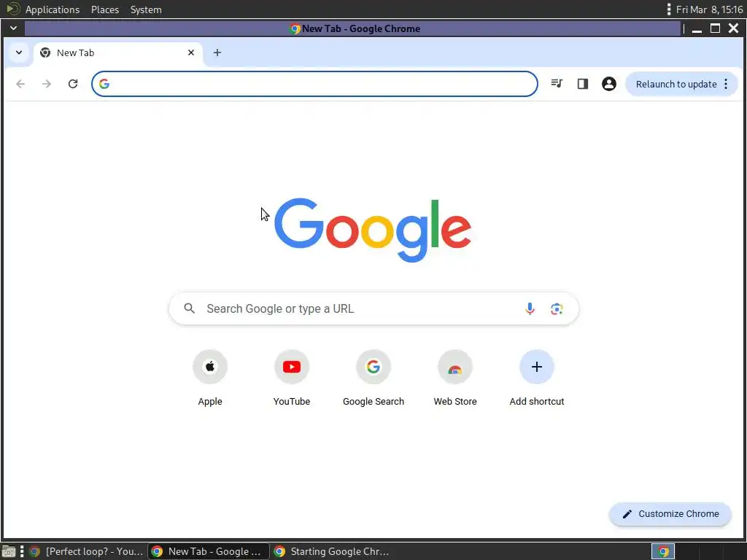
Task: Click the Add shortcut plus tile
Action: coord(536,367)
